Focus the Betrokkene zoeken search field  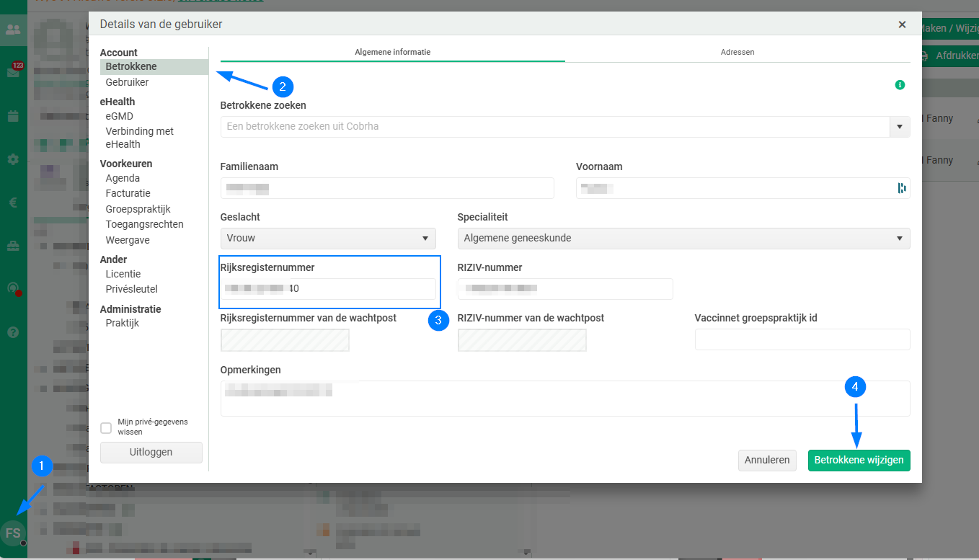pos(555,127)
